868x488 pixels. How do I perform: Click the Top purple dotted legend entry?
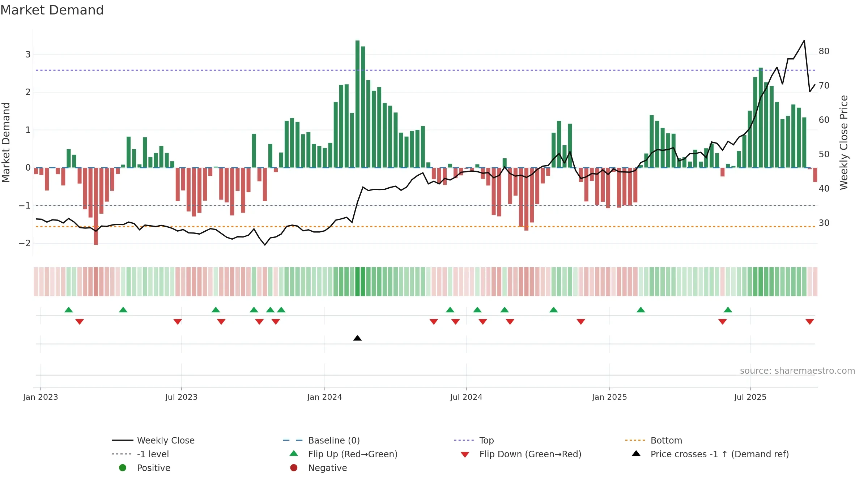pos(474,440)
